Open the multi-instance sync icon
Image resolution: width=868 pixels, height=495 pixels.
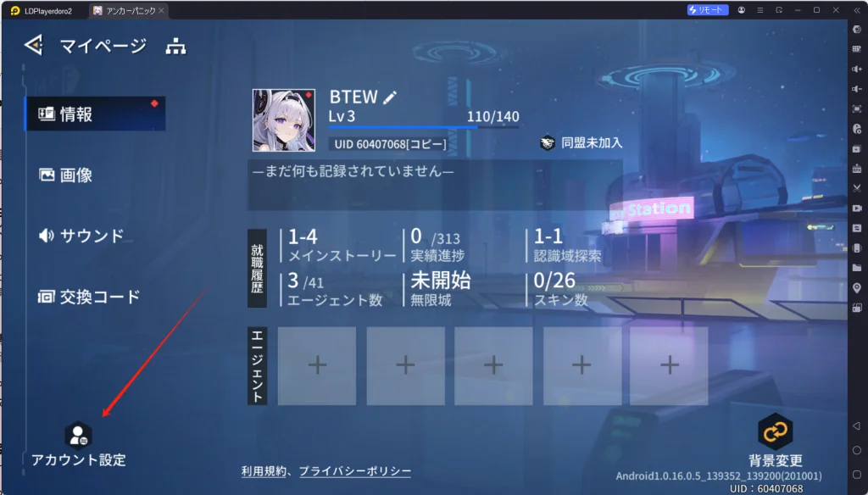tap(857, 149)
